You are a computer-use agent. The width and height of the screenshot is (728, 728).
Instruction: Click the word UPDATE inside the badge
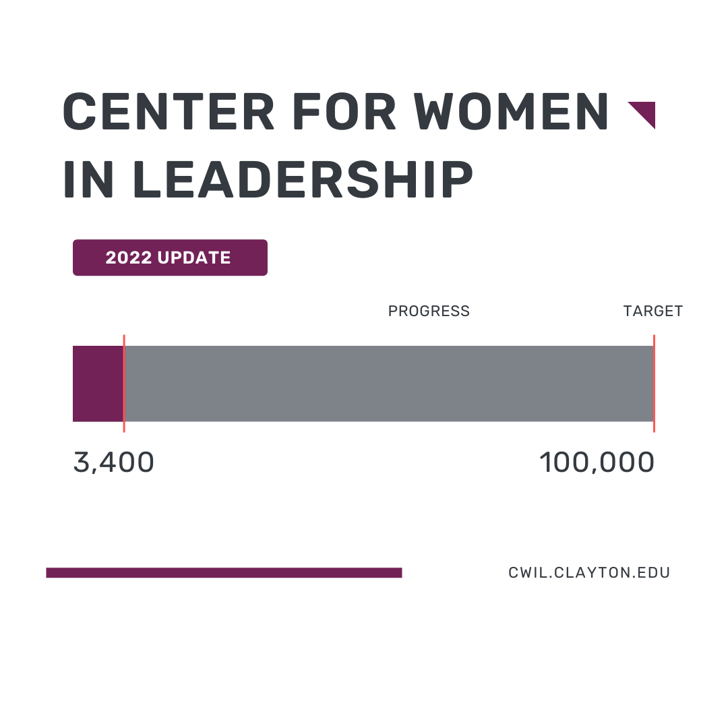coord(194,257)
